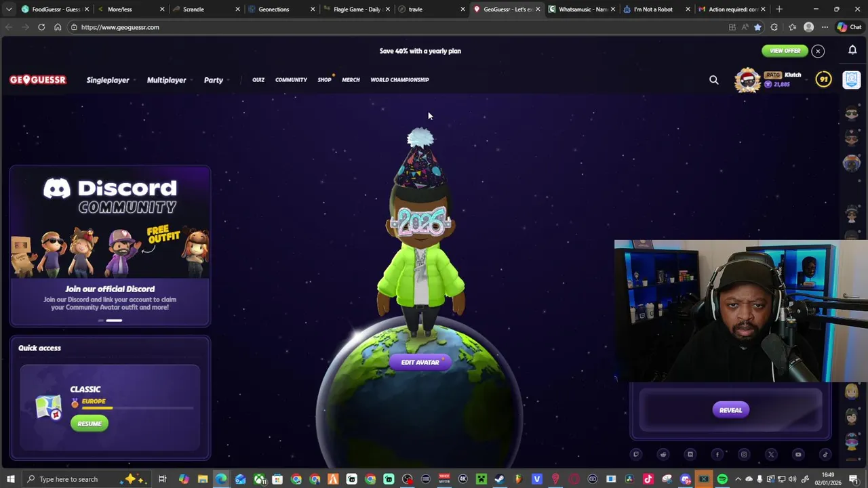
Task: Click the EDIT AVATAR button
Action: pos(420,363)
